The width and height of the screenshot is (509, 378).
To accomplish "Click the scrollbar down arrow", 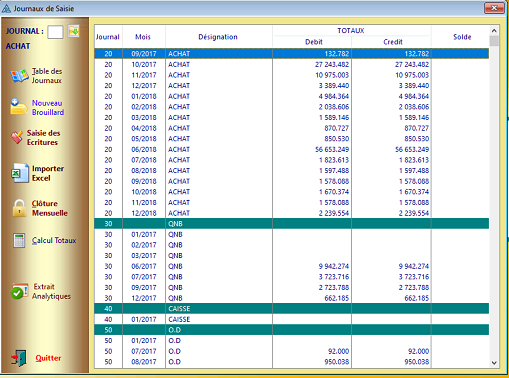I will [x=494, y=363].
